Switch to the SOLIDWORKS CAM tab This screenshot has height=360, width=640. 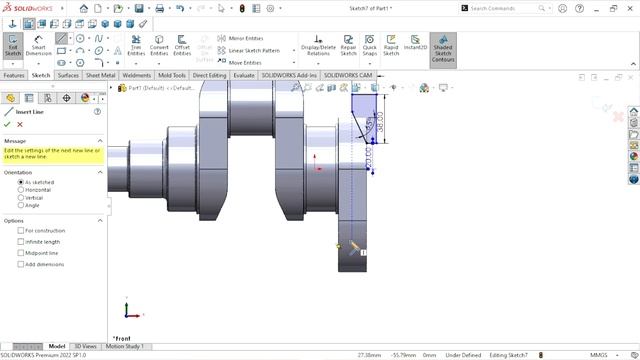click(348, 76)
